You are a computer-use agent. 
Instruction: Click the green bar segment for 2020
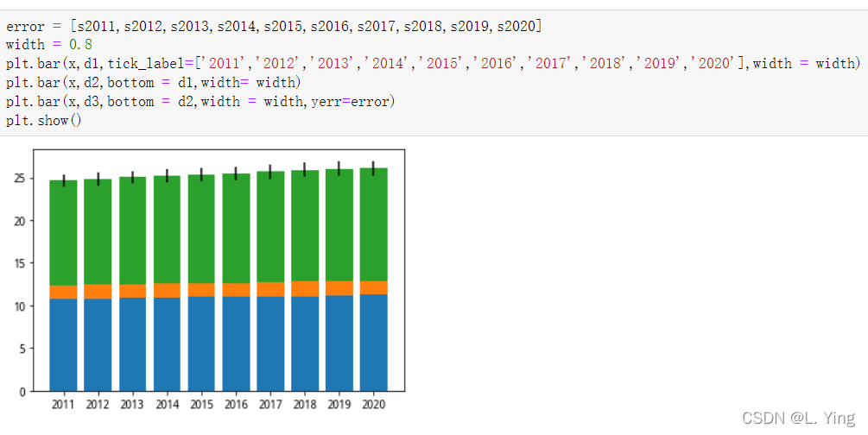click(374, 224)
